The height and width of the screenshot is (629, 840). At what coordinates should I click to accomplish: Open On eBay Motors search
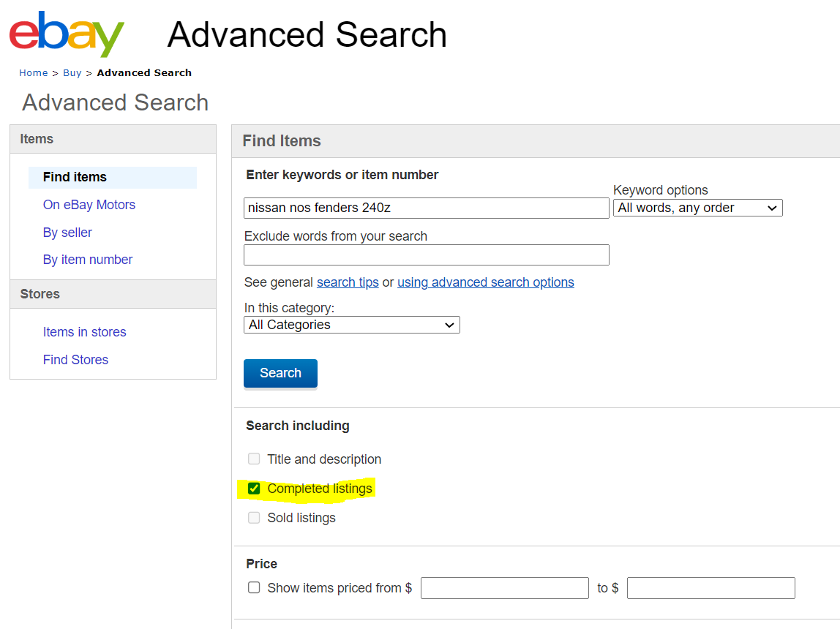89,205
